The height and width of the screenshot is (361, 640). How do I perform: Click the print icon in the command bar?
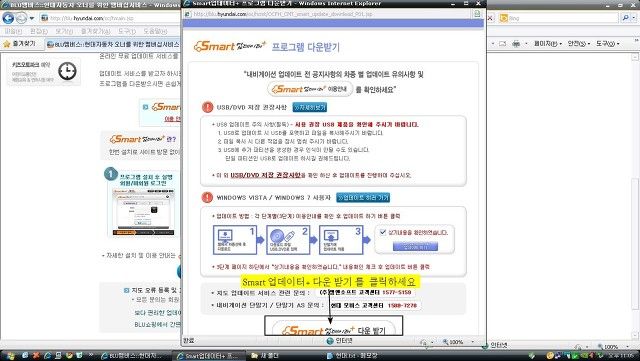coord(516,43)
